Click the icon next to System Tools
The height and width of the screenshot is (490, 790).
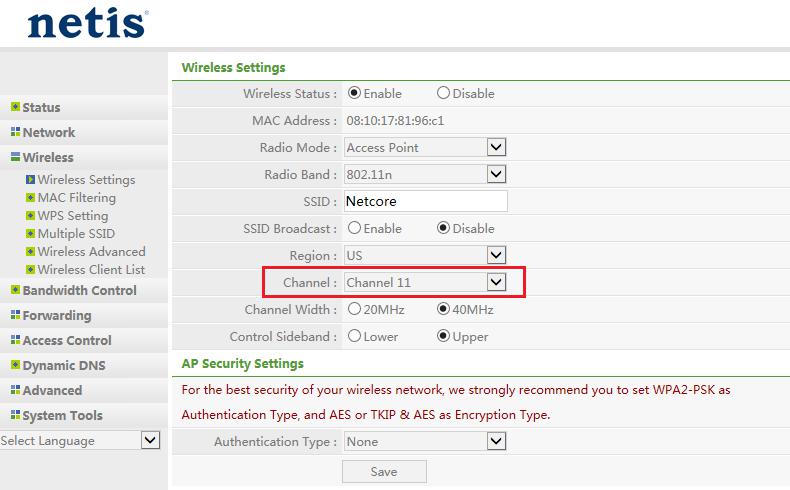pyautogui.click(x=15, y=415)
